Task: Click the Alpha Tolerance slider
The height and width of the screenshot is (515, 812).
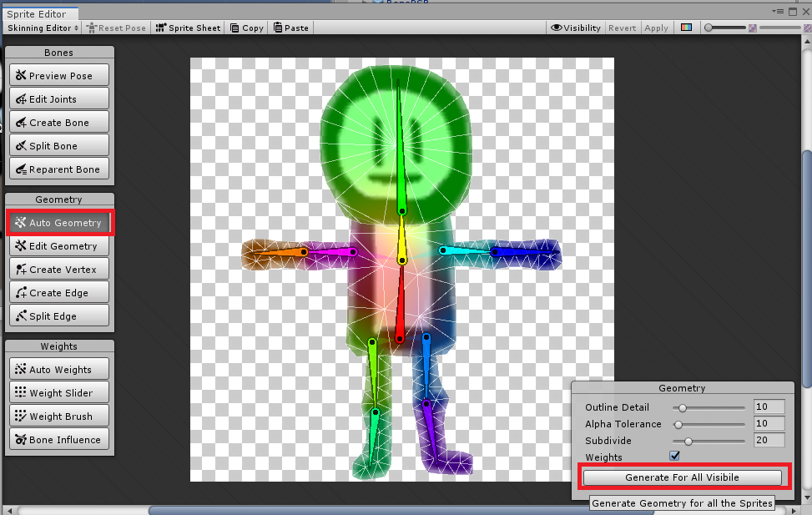Action: click(709, 424)
